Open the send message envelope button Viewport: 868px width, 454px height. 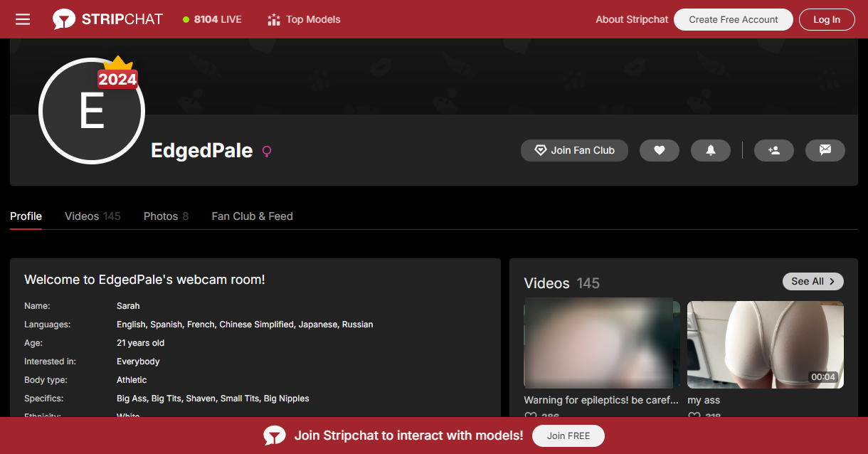click(x=825, y=150)
